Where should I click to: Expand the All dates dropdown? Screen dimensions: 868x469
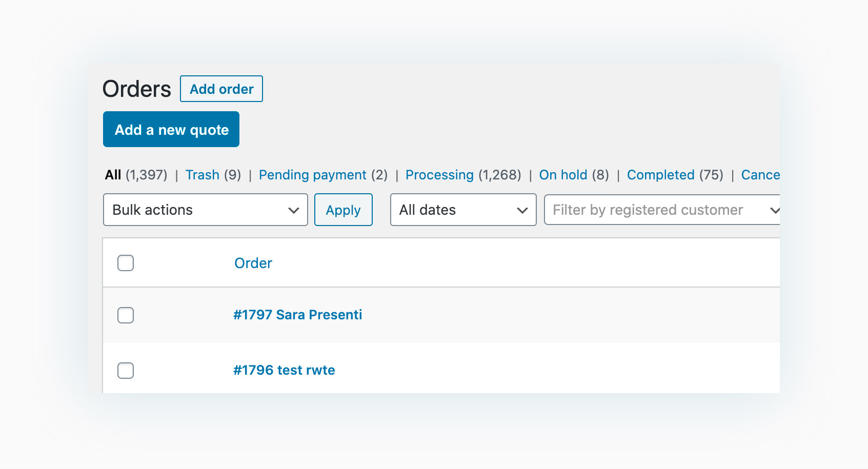coord(463,210)
